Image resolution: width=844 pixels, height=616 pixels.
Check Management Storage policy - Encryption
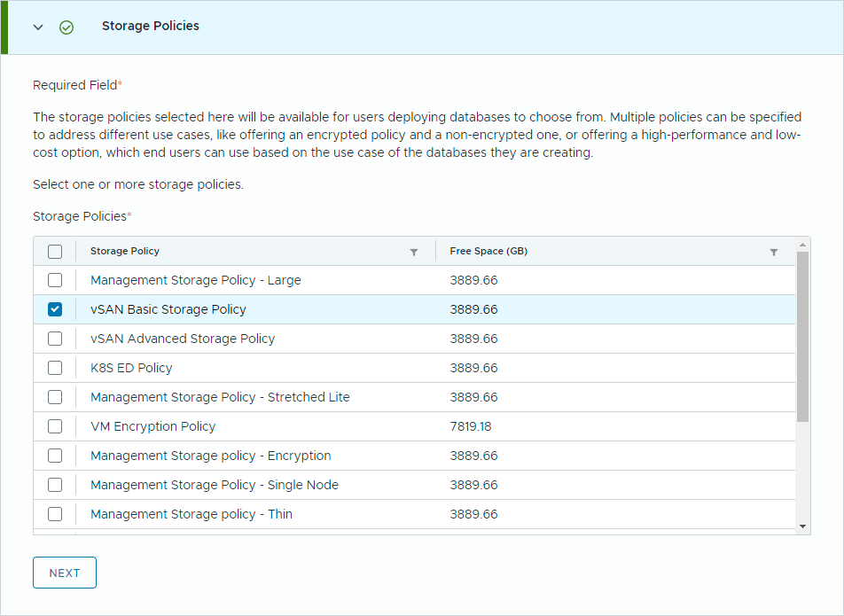coord(55,456)
